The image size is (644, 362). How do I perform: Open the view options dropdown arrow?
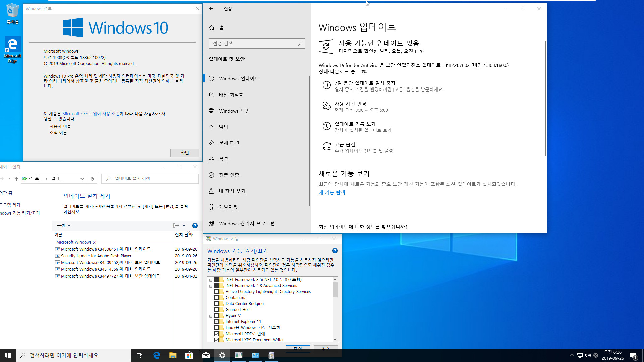click(184, 226)
